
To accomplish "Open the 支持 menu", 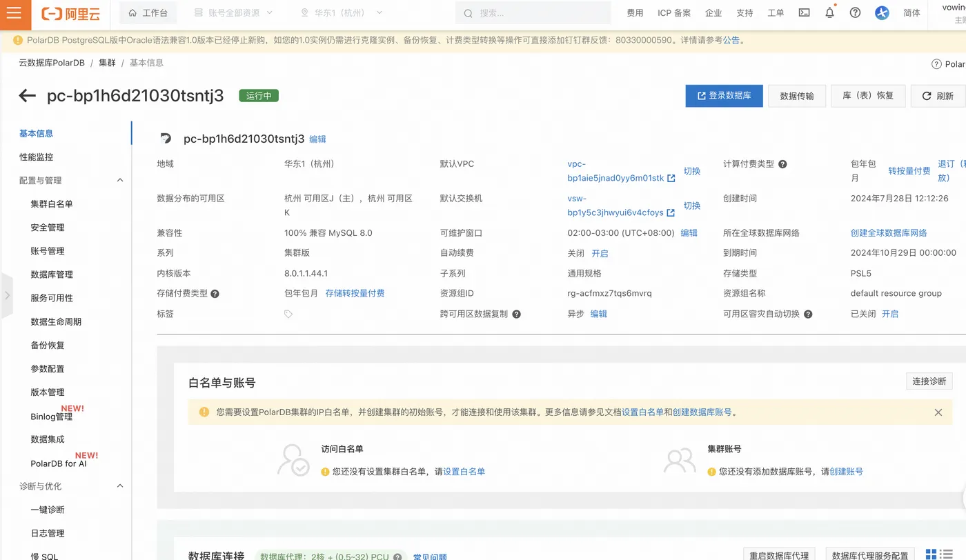I will click(745, 13).
